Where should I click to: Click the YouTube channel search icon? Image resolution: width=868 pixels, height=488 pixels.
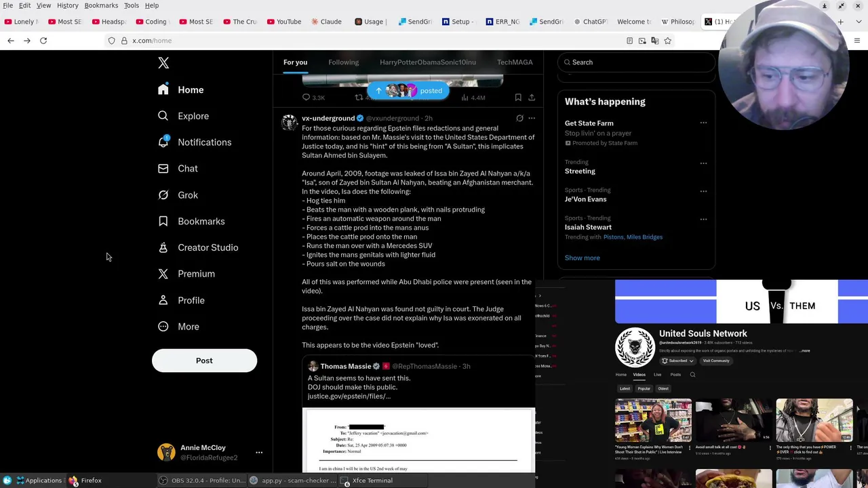(x=692, y=375)
